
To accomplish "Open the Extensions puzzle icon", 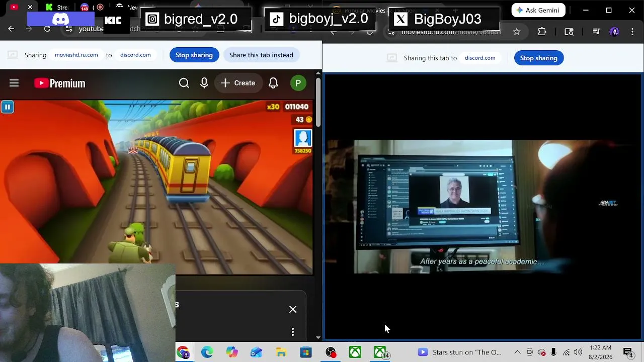I will click(x=542, y=32).
